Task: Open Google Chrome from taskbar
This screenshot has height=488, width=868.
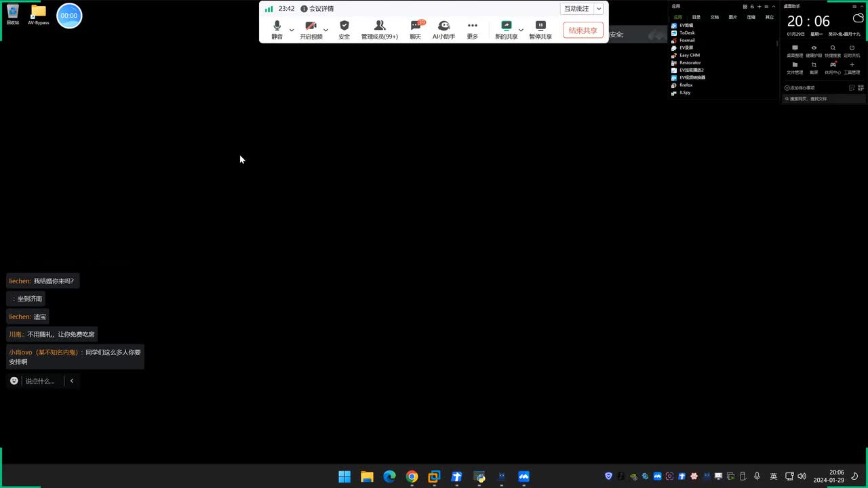Action: (x=412, y=476)
